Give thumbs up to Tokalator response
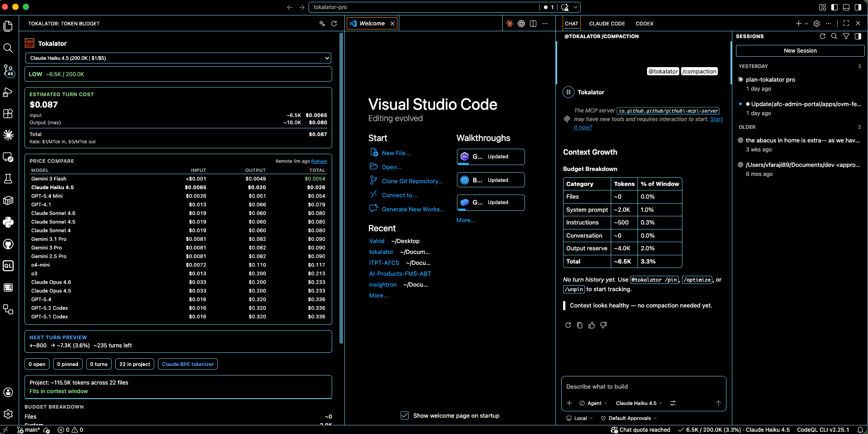Screen dimensions: 868x434 pos(592,325)
